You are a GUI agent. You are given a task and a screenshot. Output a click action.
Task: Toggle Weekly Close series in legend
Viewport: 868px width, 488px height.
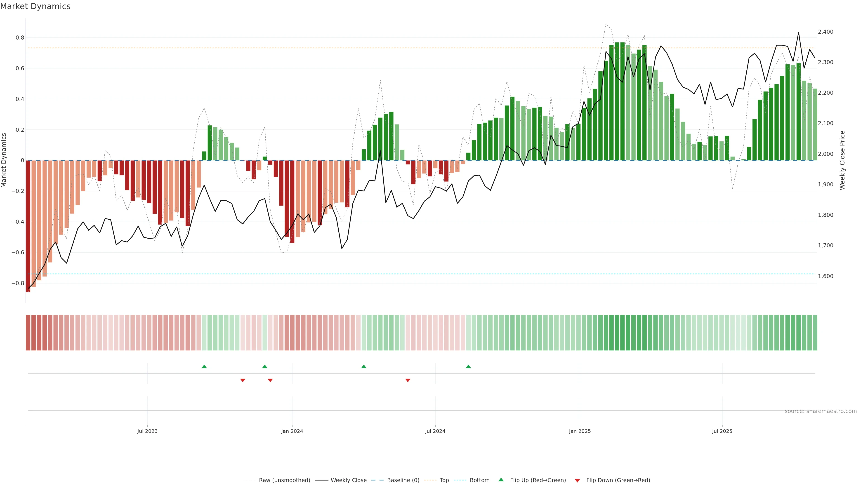coord(348,480)
